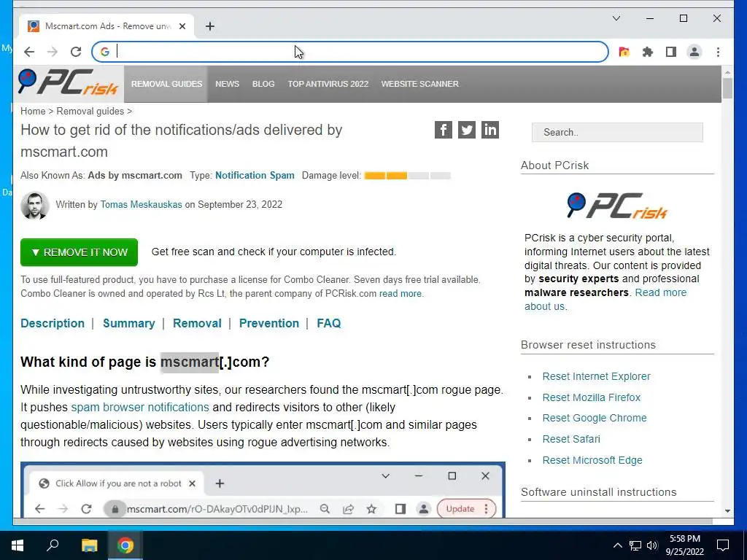Click the browser forward arrow
Viewport: 747px width, 560px height.
pos(53,52)
